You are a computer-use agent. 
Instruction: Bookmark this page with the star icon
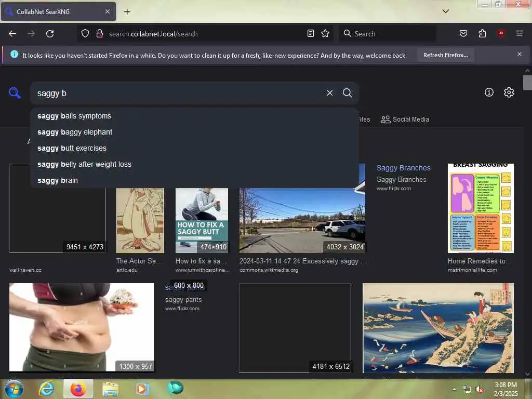pyautogui.click(x=325, y=34)
